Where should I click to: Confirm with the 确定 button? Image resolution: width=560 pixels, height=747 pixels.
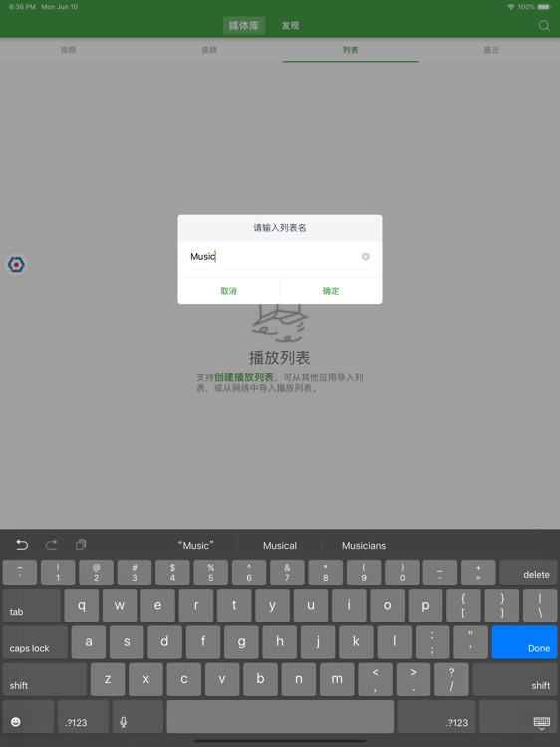[x=331, y=291]
